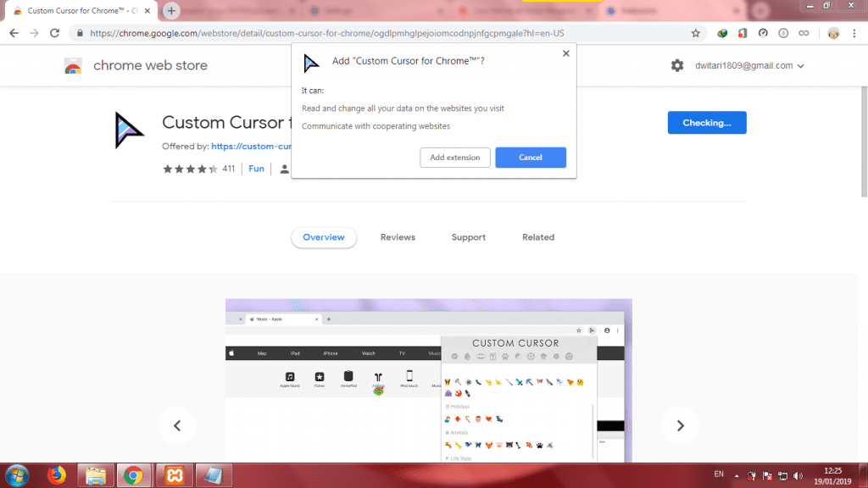The image size is (868, 488).
Task: Click the Add extension button
Action: click(454, 158)
